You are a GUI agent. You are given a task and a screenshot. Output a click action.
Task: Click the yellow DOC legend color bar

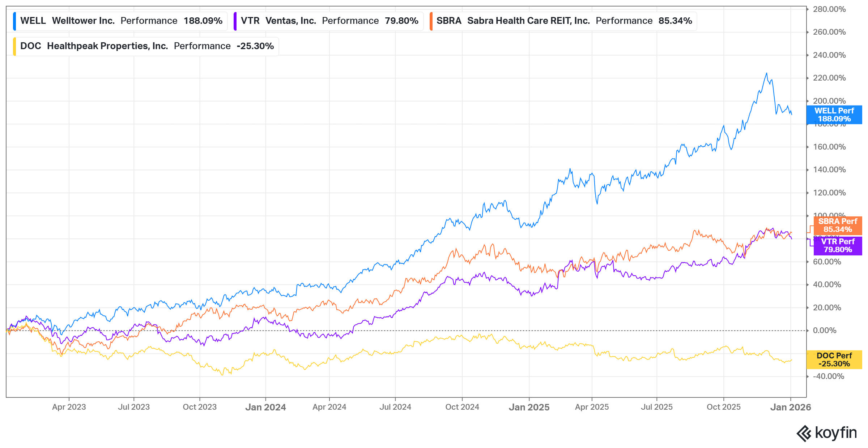pos(14,46)
